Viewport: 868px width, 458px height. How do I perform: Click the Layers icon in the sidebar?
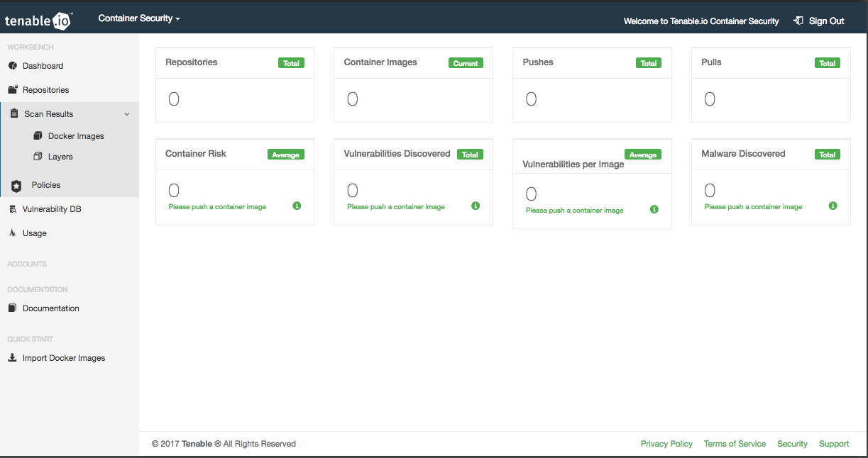click(x=38, y=156)
